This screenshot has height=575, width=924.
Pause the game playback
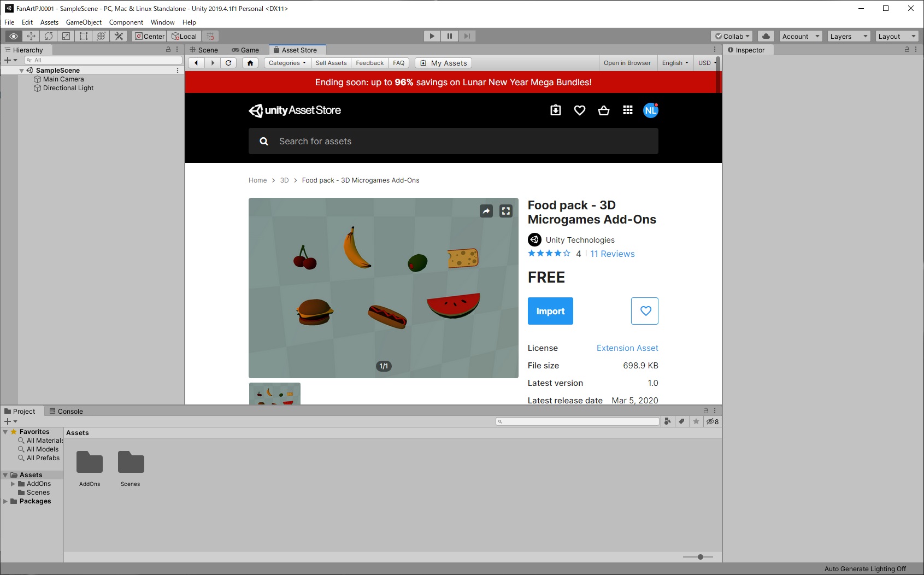coord(450,36)
